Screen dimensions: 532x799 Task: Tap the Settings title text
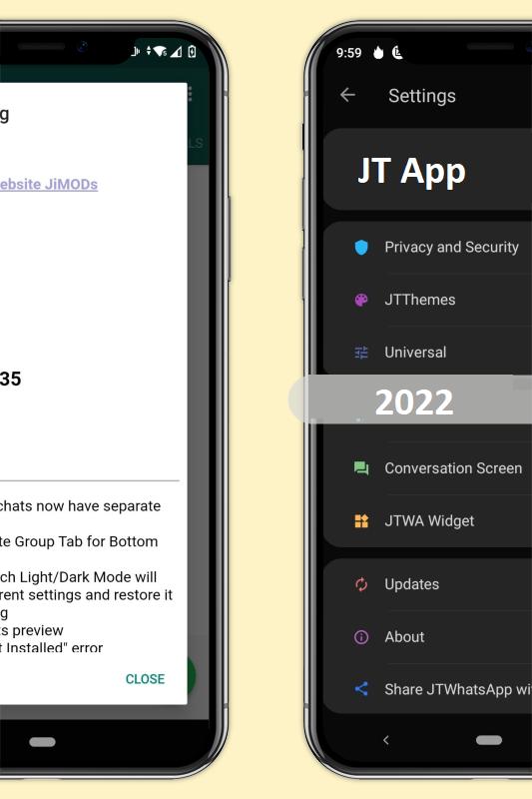[422, 96]
